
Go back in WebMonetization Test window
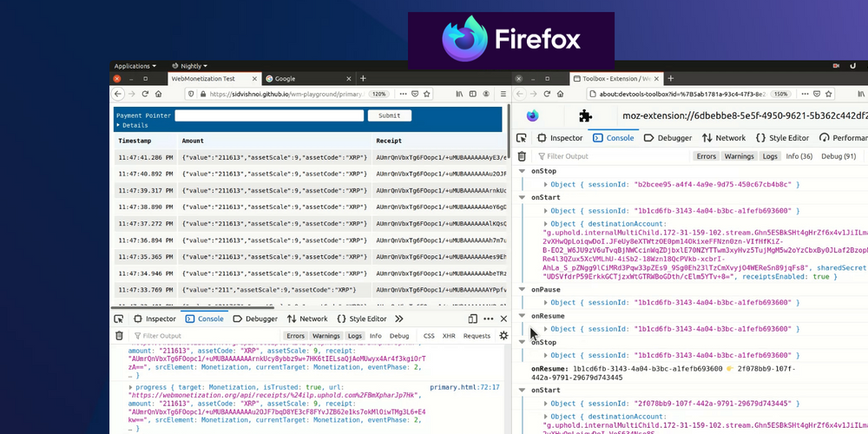point(117,94)
